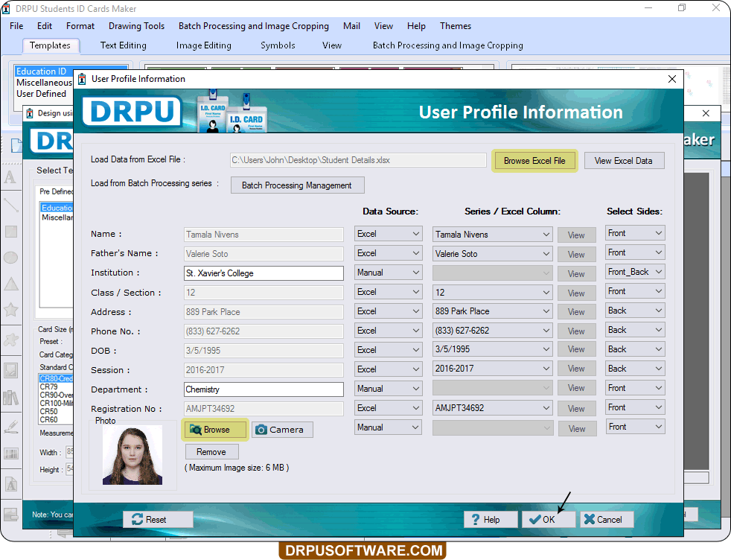Screen dimensions: 731x560
Task: Select the text tool icon in left sidebar
Action: point(10,178)
